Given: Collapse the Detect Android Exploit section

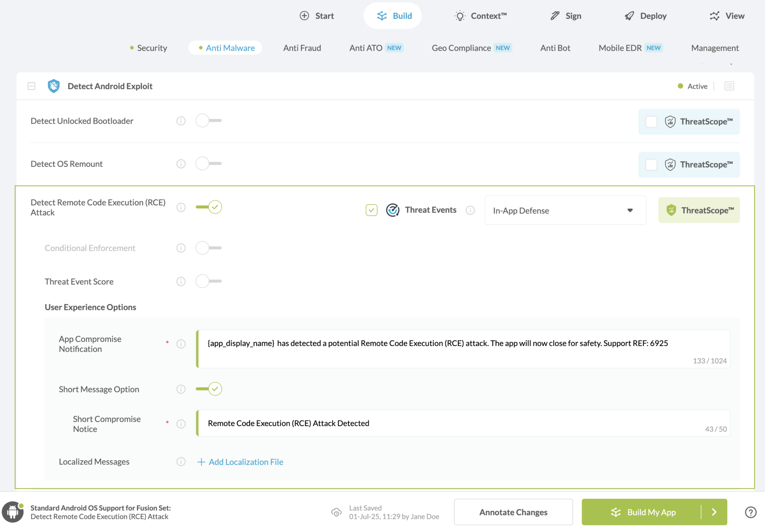Looking at the screenshot, I should (31, 86).
